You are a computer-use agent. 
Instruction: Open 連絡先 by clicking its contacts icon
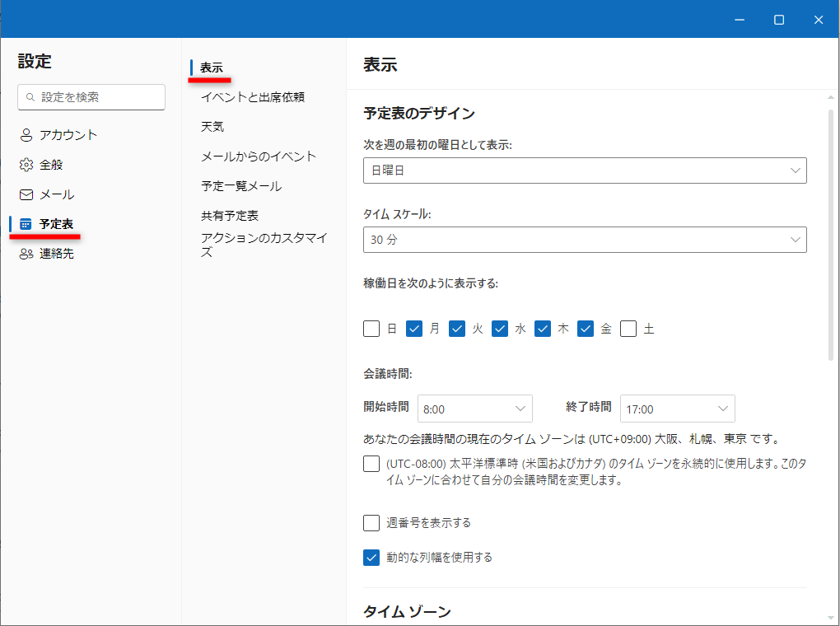click(x=26, y=253)
